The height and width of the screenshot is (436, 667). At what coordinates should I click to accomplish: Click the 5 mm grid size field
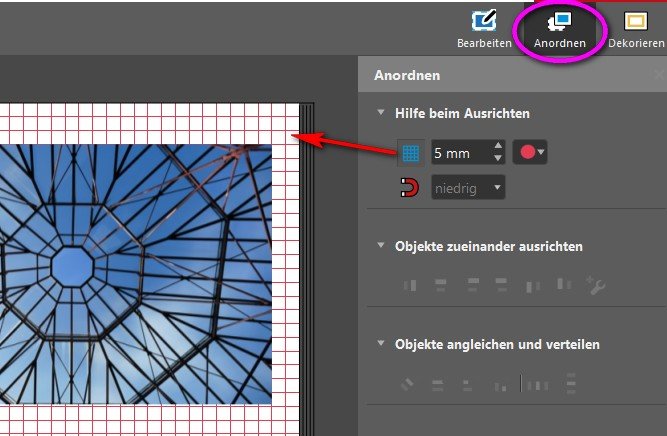coord(461,153)
